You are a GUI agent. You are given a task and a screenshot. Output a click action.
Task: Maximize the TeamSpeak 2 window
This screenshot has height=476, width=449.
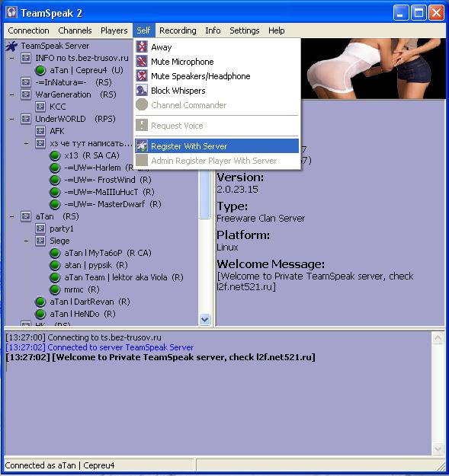[x=419, y=13]
